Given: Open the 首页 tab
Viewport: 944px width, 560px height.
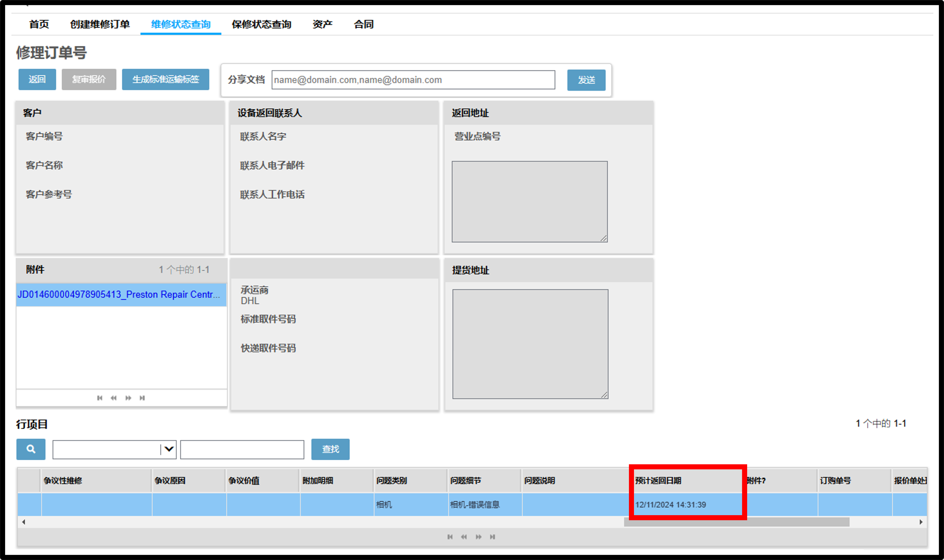Looking at the screenshot, I should (x=39, y=24).
